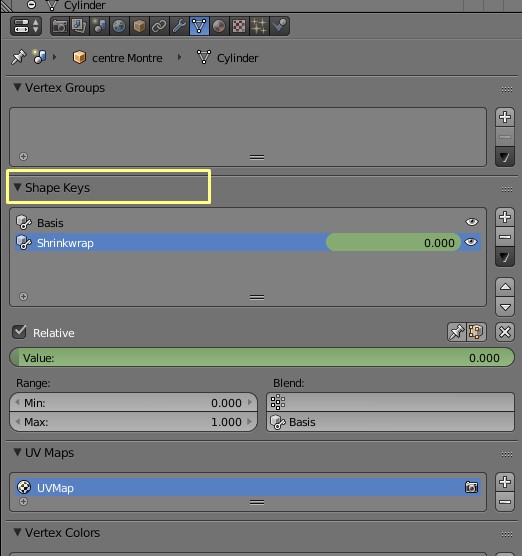Open the Texture checkerboard tab
Screen dimensions: 522x556
239,26
